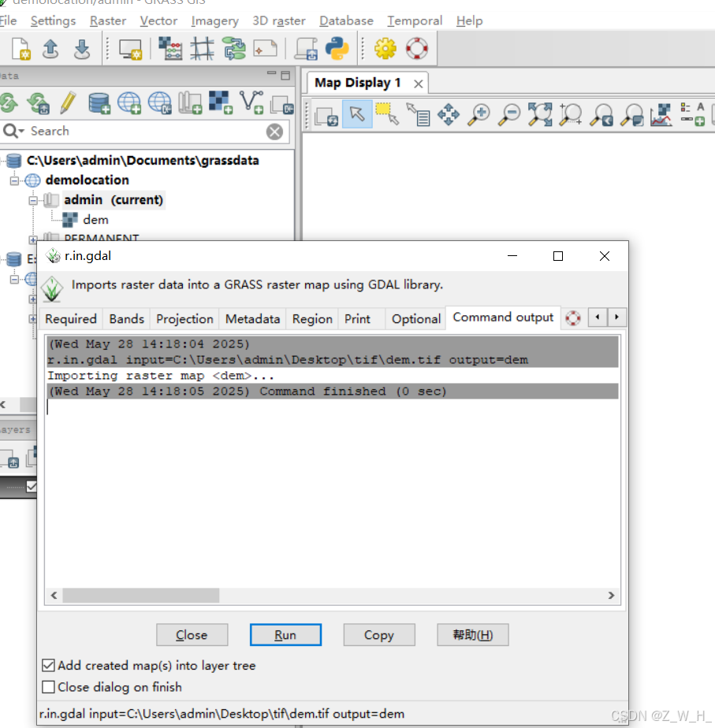Open the Python editor icon
715x728 pixels.
337,49
